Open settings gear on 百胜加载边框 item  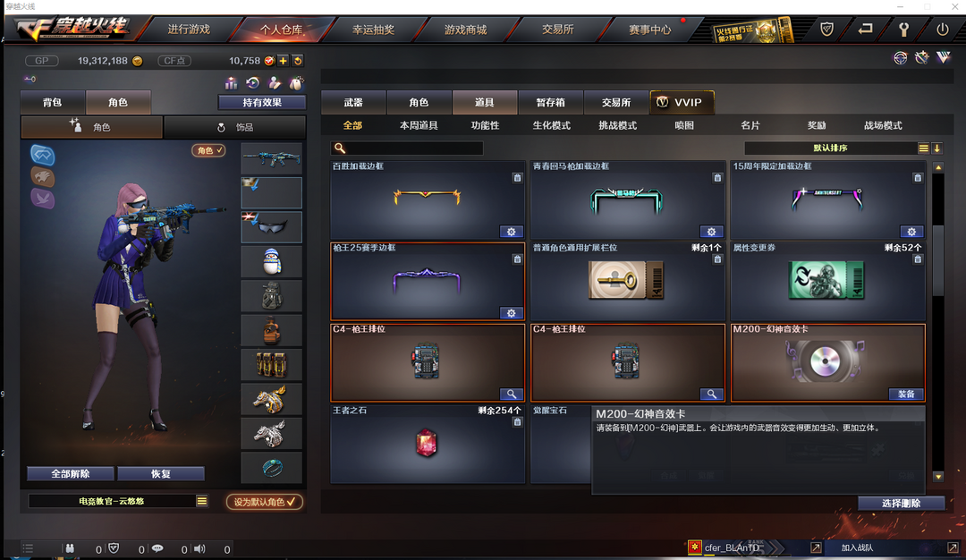[x=511, y=232]
